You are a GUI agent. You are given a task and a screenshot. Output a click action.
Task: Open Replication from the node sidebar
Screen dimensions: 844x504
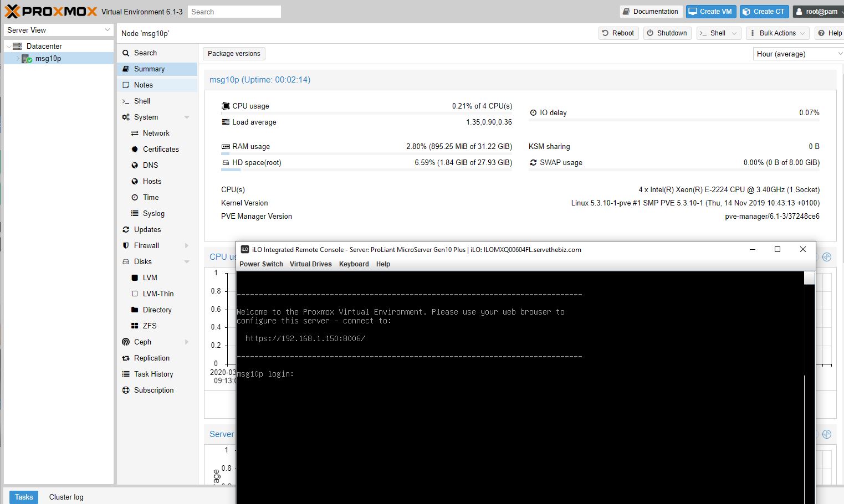[151, 358]
